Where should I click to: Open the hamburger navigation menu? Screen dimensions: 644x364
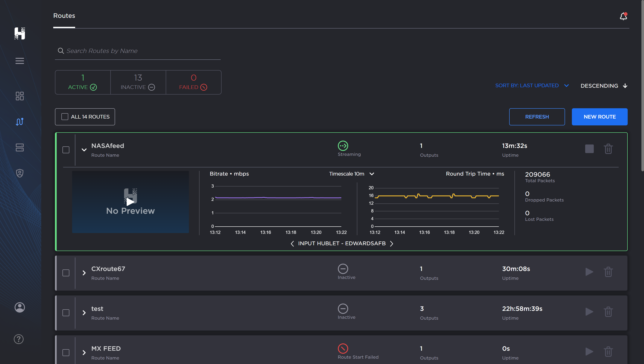pos(20,61)
